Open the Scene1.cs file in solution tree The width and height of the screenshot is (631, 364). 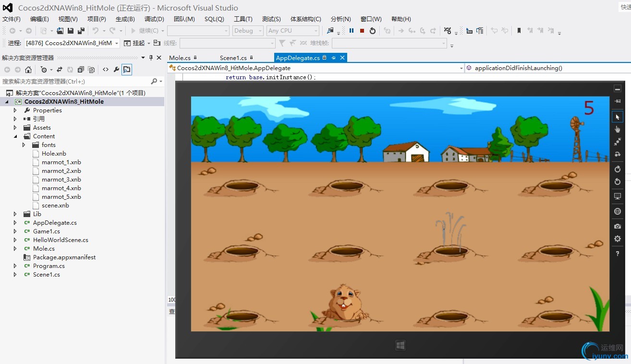[x=46, y=275]
